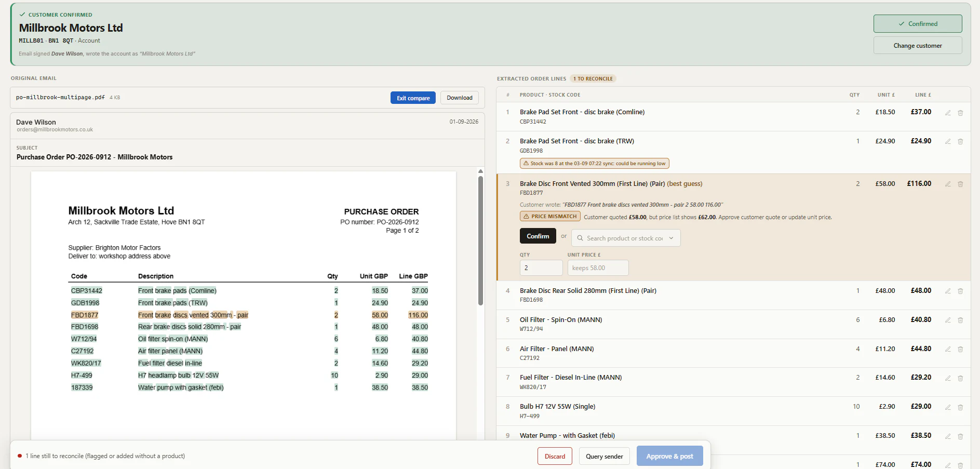Delete the Fuel Filter Diesel In-Line line
This screenshot has width=980, height=469.
pyautogui.click(x=960, y=378)
